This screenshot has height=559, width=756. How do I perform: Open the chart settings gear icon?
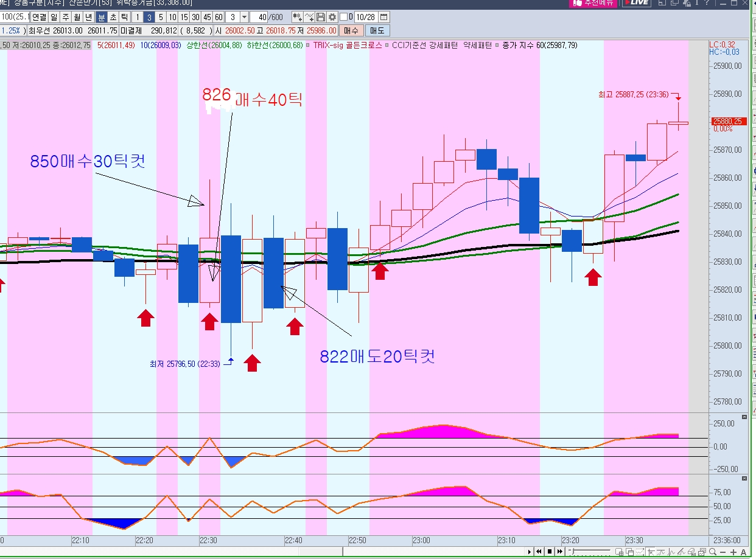pos(332,17)
